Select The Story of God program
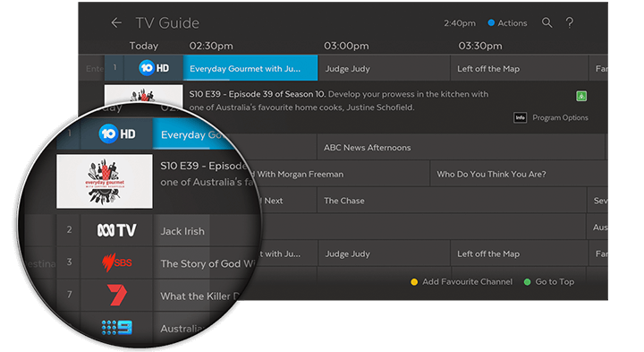The width and height of the screenshot is (644, 352). pos(208,263)
